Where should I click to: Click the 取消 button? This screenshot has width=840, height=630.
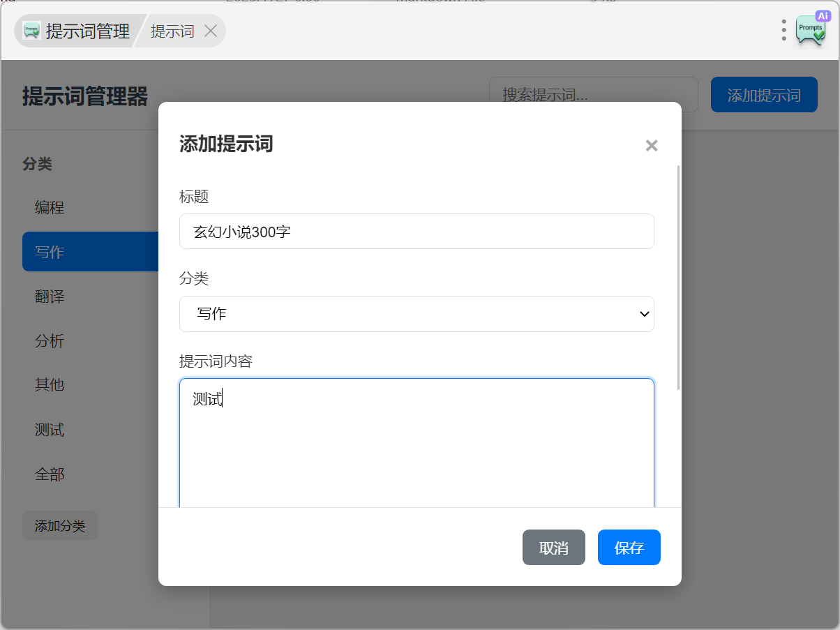pos(554,548)
